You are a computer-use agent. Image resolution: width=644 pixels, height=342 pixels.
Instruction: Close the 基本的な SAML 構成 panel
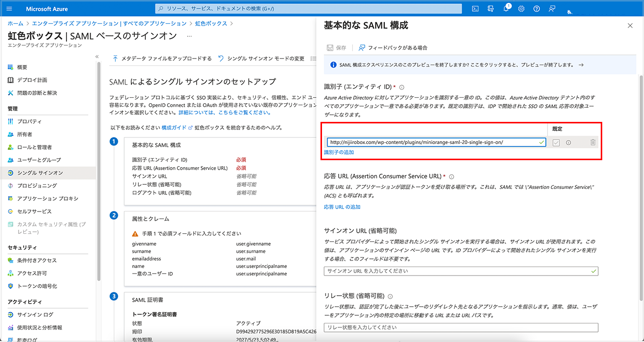tap(630, 25)
